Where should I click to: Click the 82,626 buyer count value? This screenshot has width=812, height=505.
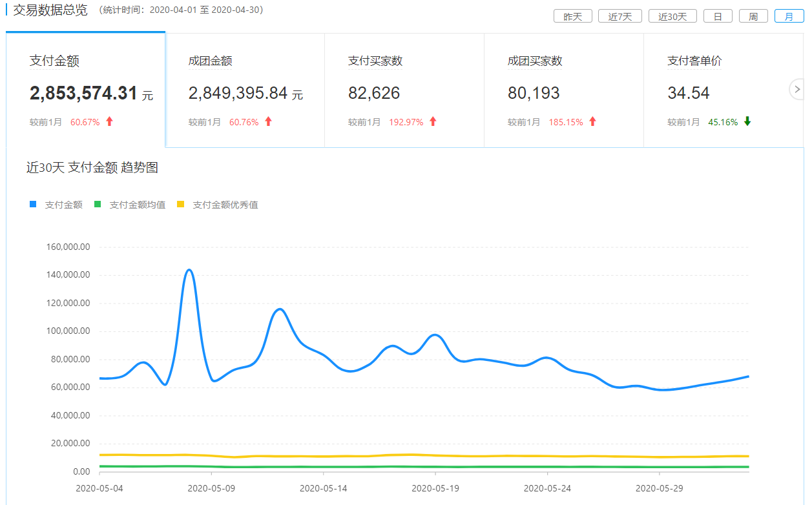click(374, 93)
